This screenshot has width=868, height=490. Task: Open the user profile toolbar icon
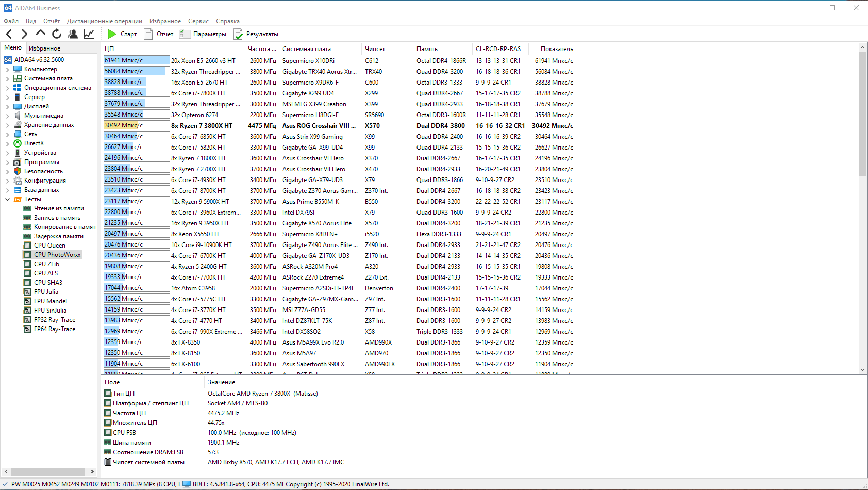(x=73, y=34)
